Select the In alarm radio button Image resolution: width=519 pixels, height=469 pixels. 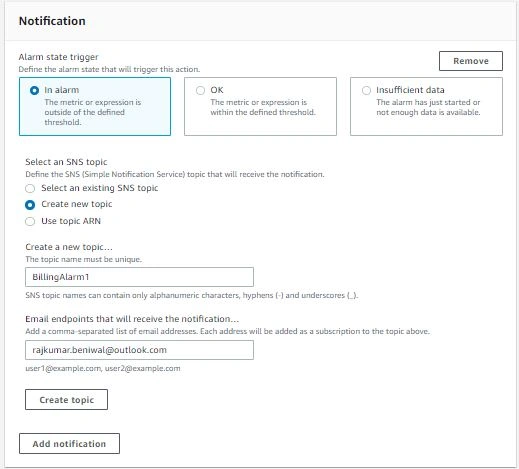[34, 90]
